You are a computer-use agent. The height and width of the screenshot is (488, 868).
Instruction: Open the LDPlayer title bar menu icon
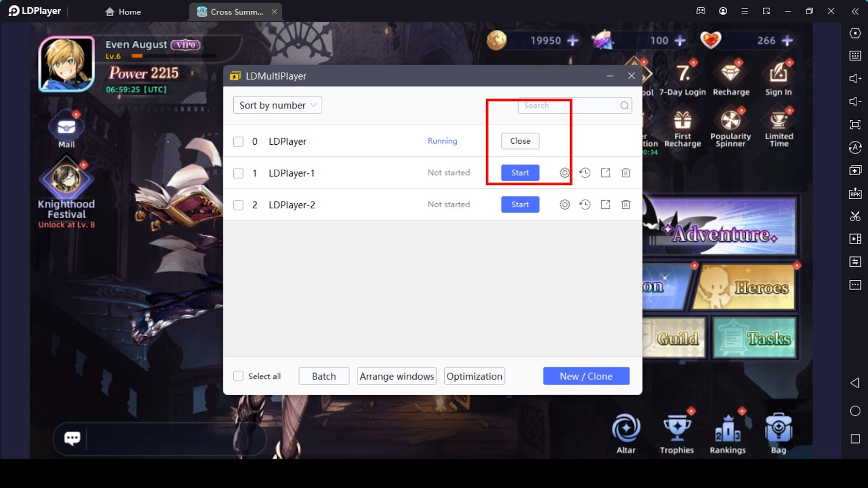pyautogui.click(x=744, y=11)
